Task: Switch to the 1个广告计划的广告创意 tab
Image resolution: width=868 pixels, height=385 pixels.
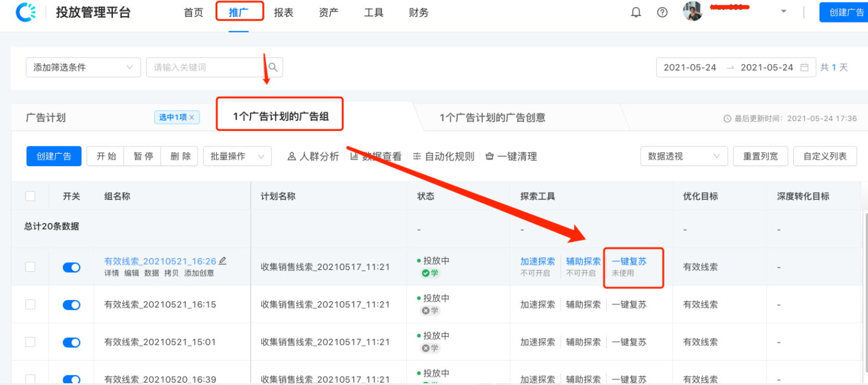Action: click(494, 118)
